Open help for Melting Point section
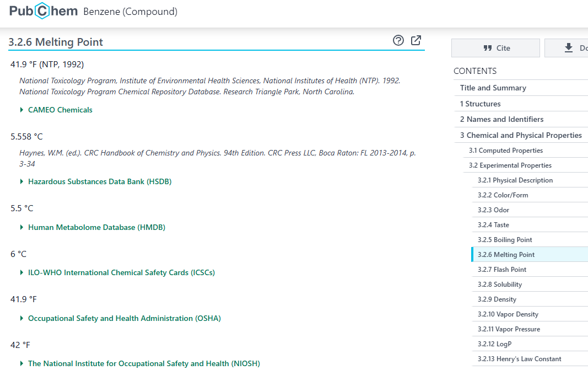Viewport: 588px width, 370px height. (x=398, y=40)
